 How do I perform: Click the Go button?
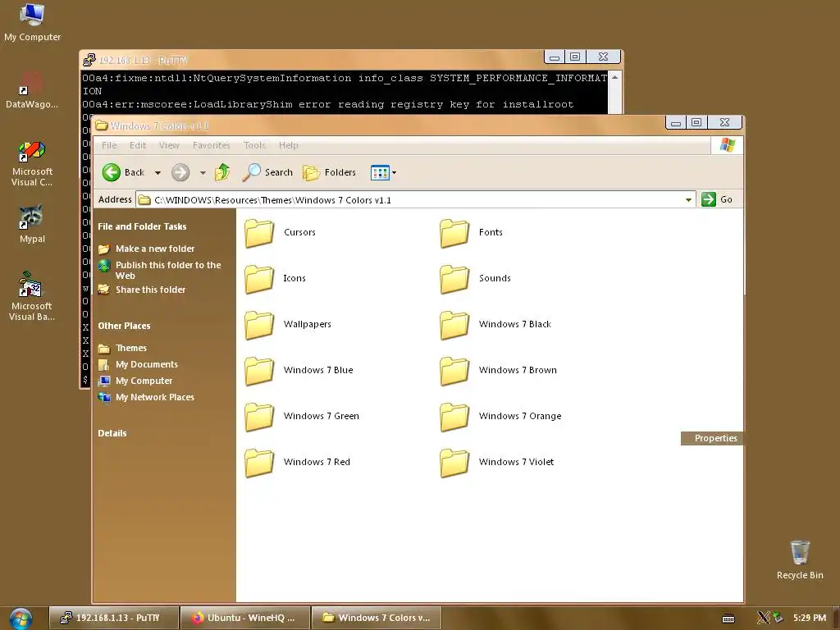click(717, 199)
